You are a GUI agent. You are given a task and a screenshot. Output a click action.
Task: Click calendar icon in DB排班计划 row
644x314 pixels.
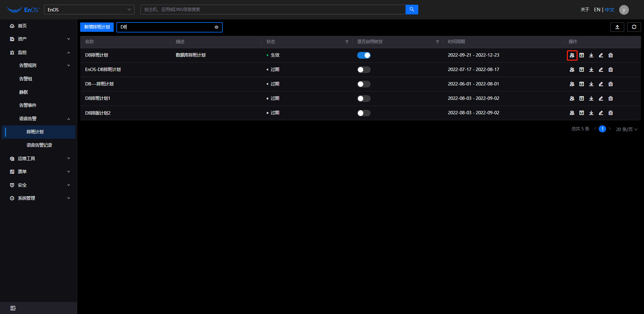582,55
